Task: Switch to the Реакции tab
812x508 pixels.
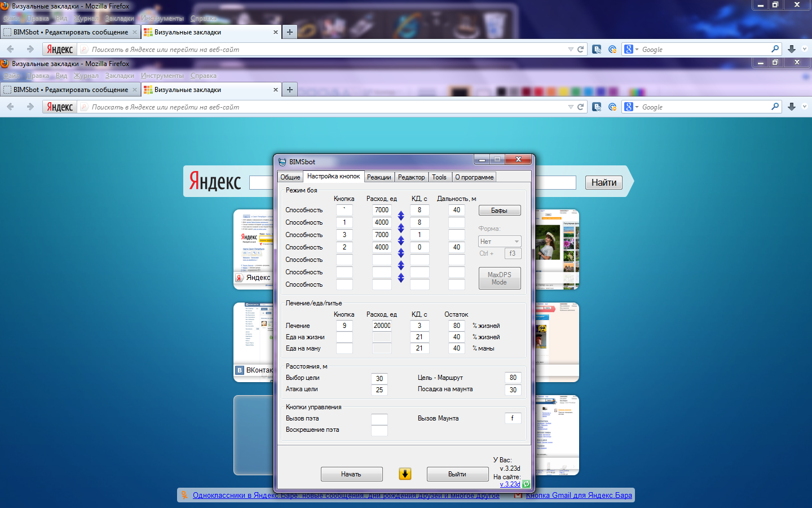Action: [x=379, y=177]
